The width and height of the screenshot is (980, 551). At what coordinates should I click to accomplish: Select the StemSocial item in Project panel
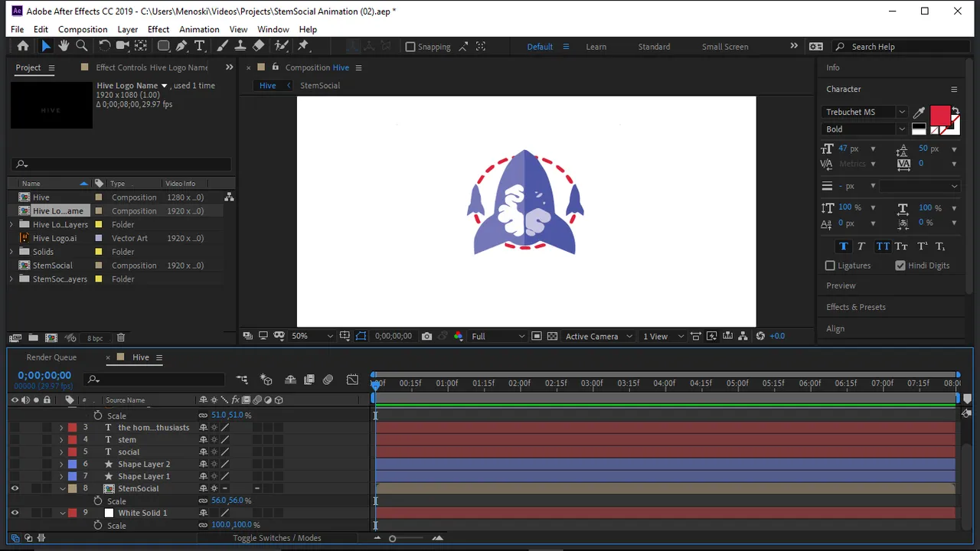53,266
